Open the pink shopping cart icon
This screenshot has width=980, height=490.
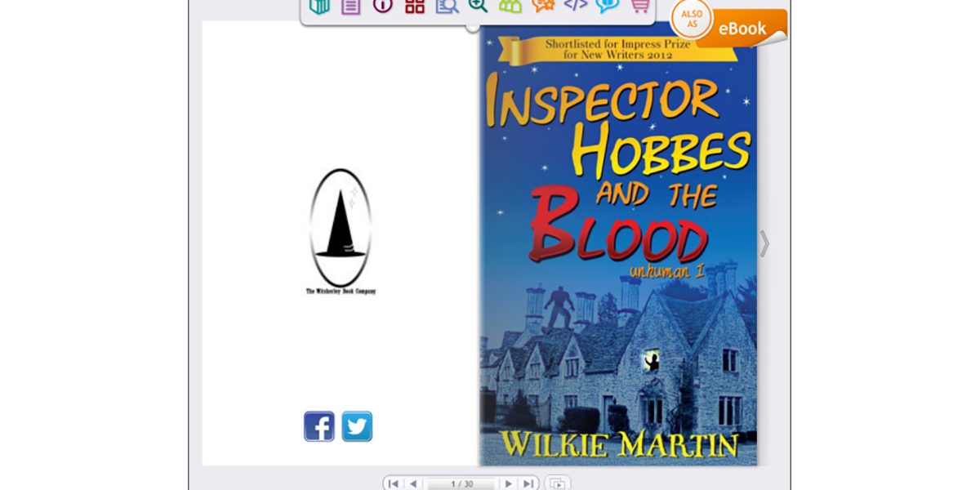(x=640, y=5)
